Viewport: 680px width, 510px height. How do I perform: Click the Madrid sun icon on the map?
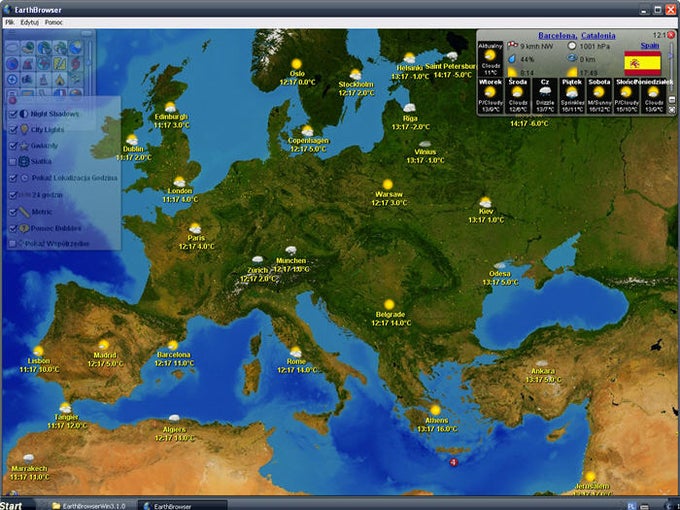(104, 345)
